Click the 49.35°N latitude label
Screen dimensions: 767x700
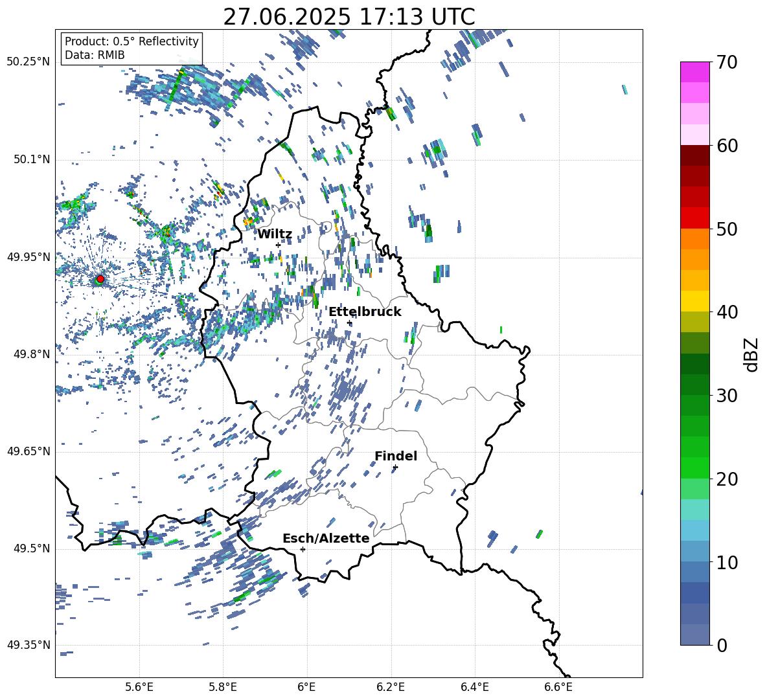tap(29, 645)
